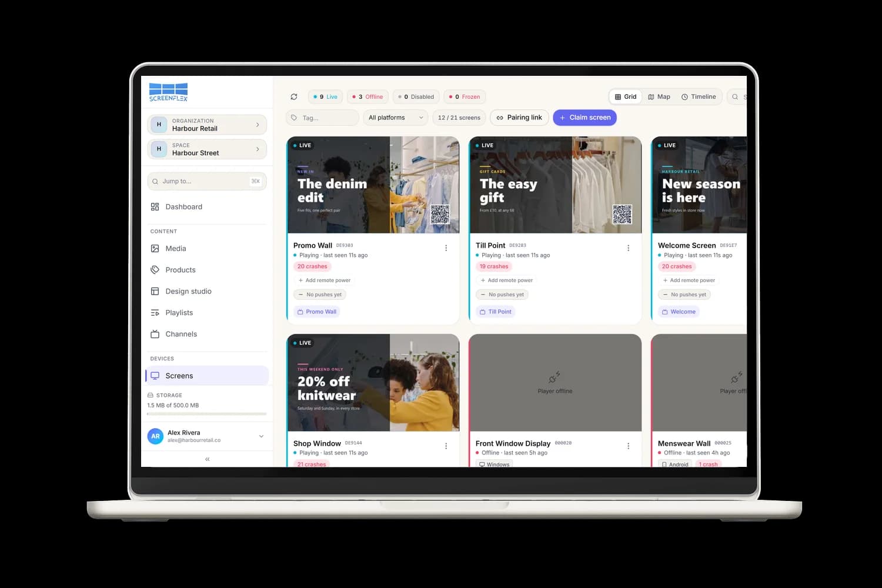
Task: Toggle the 3 Offline status filter
Action: (x=367, y=97)
